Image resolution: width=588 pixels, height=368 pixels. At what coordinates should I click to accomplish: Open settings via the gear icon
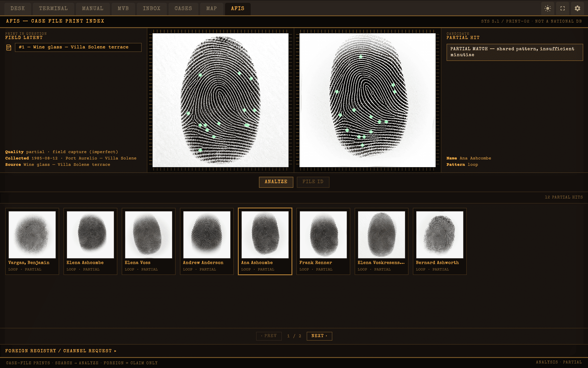(x=577, y=9)
